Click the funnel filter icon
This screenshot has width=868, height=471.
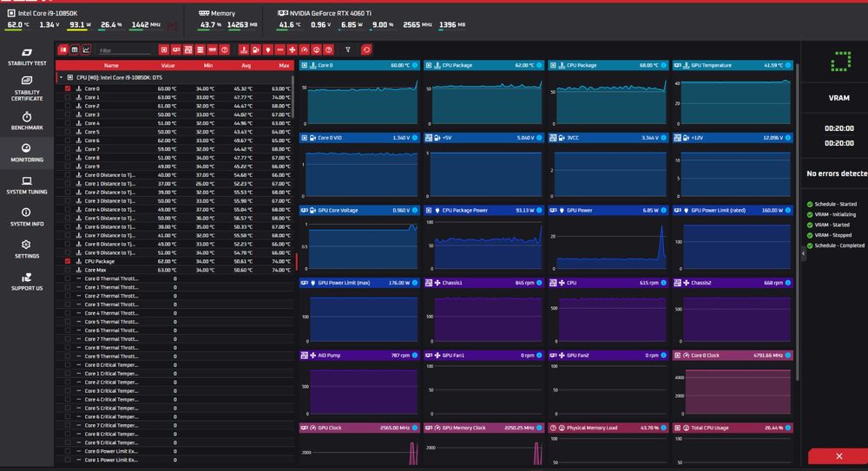tap(348, 49)
